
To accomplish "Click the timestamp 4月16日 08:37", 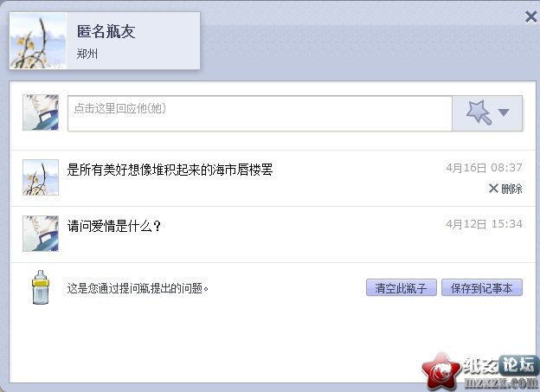I will coord(484,168).
